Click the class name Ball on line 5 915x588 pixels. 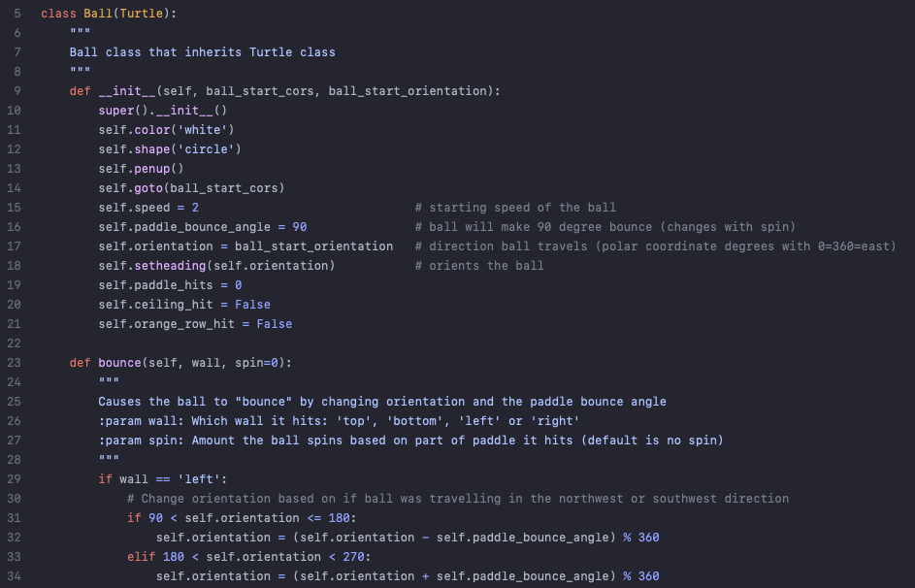(98, 14)
